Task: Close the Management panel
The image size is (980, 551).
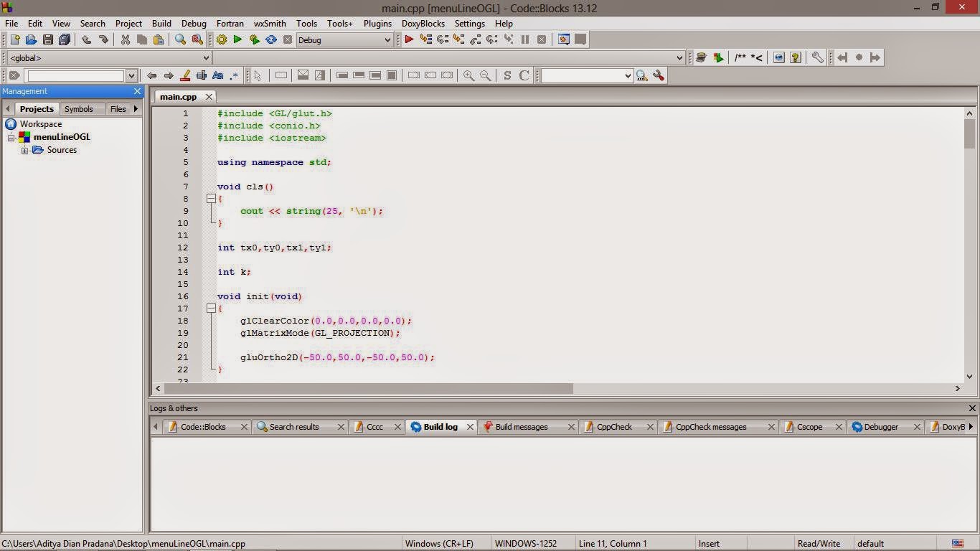Action: (138, 92)
